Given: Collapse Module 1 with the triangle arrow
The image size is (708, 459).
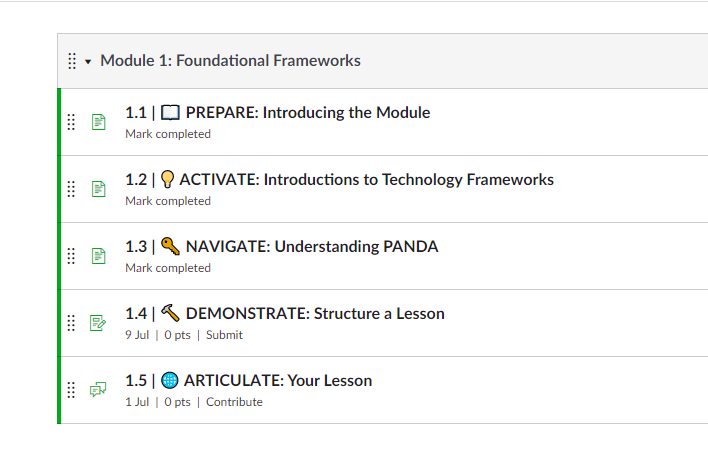Looking at the screenshot, I should (x=88, y=61).
